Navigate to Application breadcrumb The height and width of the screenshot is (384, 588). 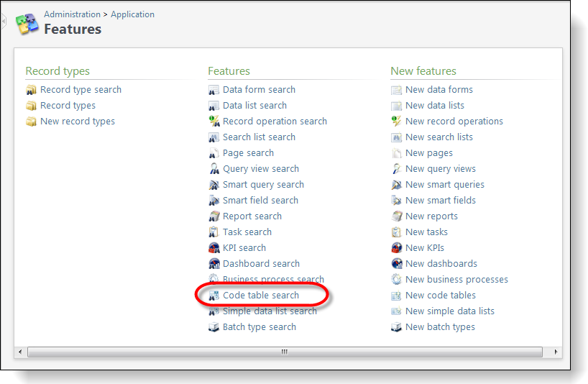[132, 14]
